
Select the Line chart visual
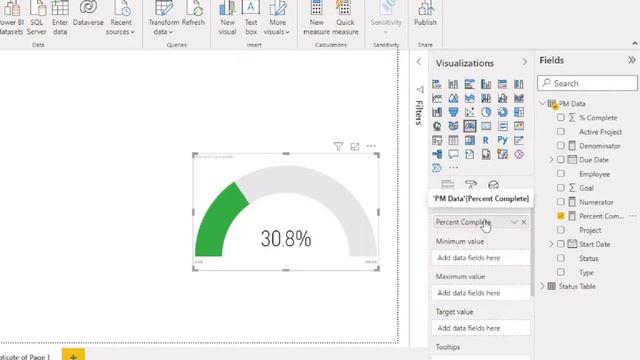[x=437, y=98]
